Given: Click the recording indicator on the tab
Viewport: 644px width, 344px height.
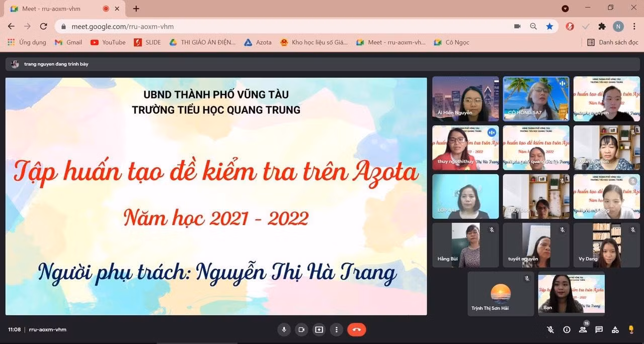Looking at the screenshot, I should pos(106,9).
